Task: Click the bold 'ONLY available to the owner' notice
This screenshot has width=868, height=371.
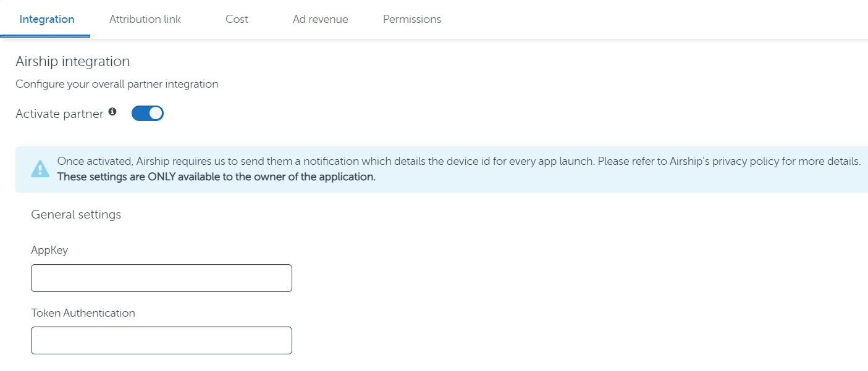Action: tap(216, 177)
